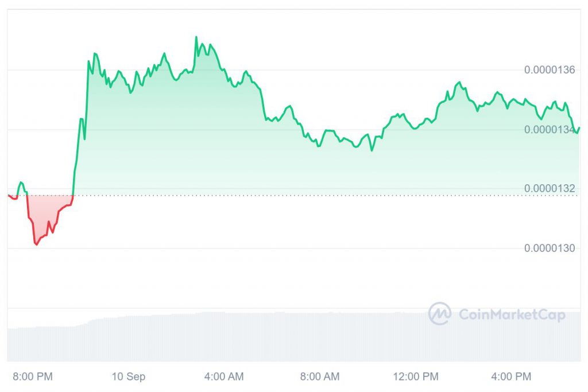The image size is (588, 392).
Task: Click the CoinMarketCap logo icon watermark
Action: [x=440, y=314]
